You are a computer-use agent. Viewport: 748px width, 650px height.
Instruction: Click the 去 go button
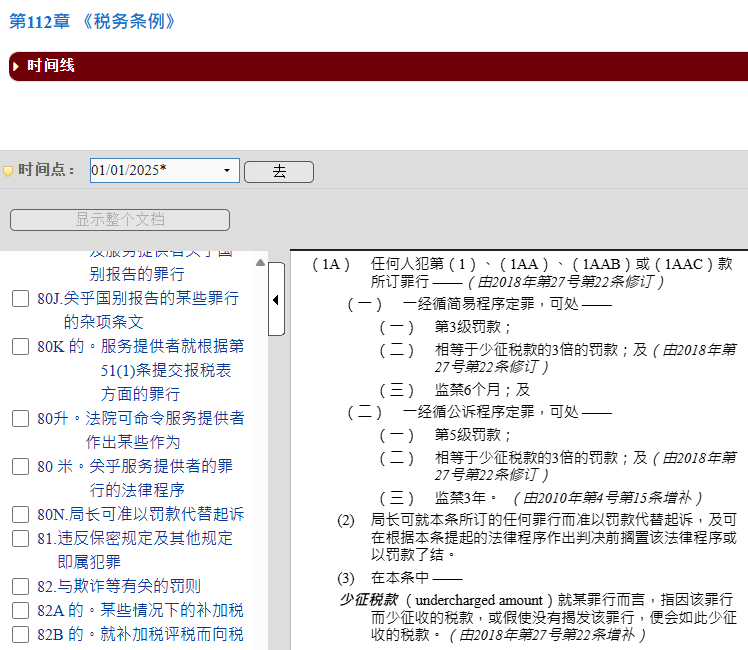pos(279,172)
